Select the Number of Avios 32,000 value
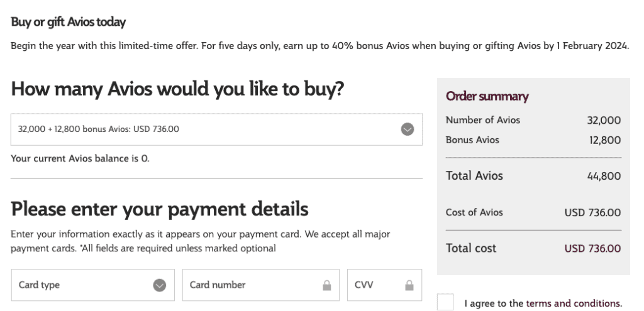644x311 pixels. 604,121
